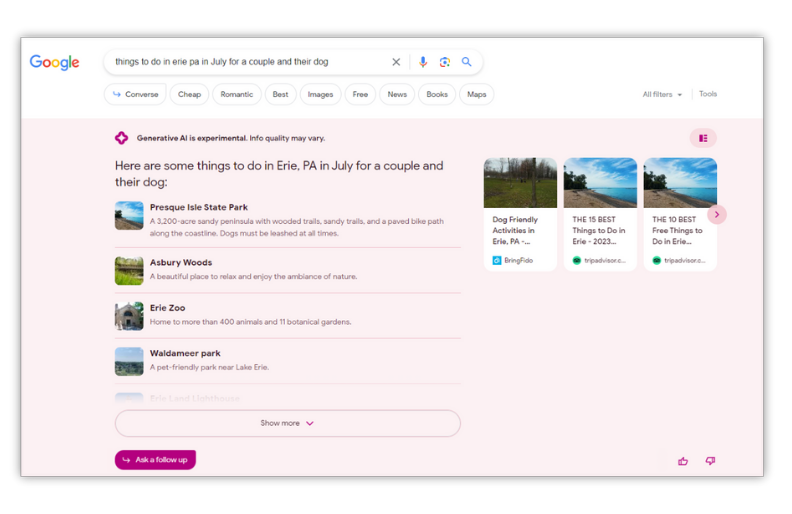Click the Ask a follow up button
This screenshot has height=514, width=792.
coord(155,460)
